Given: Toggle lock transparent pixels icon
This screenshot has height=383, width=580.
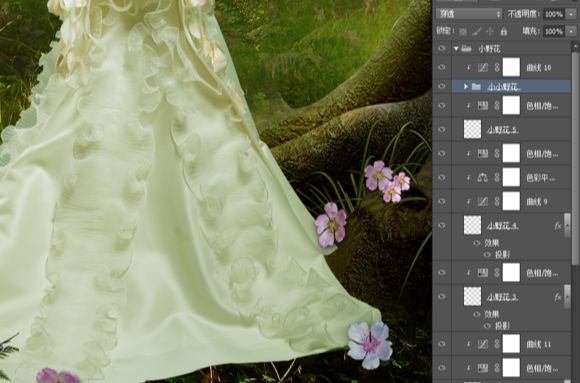Looking at the screenshot, I should pos(463,32).
